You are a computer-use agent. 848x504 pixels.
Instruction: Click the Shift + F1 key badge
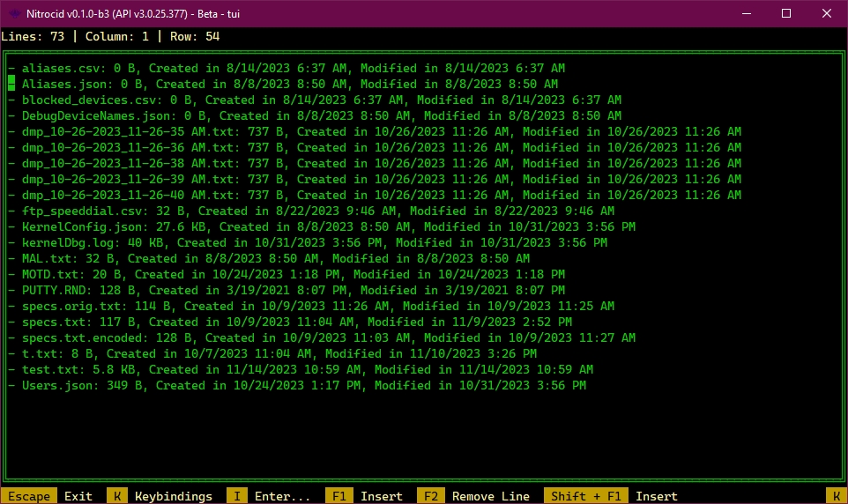point(586,496)
